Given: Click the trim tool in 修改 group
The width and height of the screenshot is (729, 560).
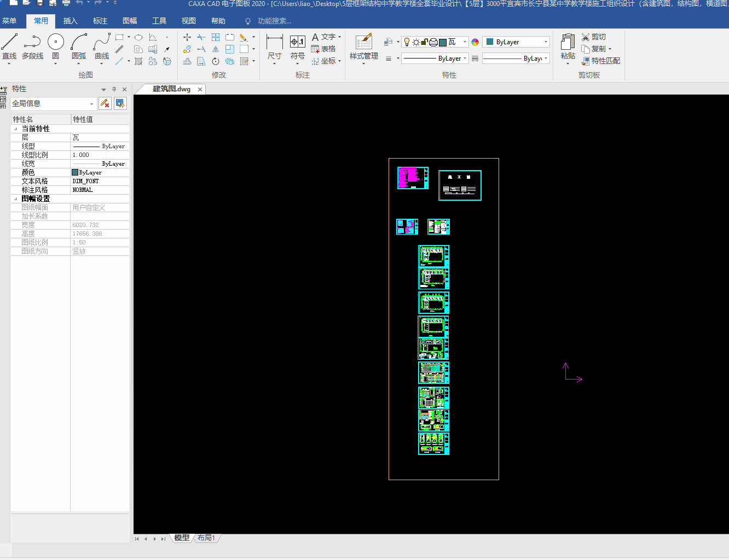Looking at the screenshot, I should 201,37.
